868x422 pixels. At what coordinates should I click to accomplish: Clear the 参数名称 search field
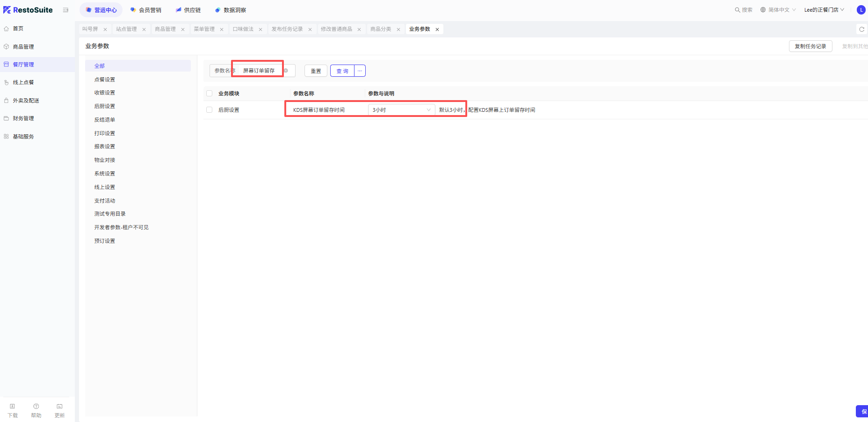[x=286, y=71]
